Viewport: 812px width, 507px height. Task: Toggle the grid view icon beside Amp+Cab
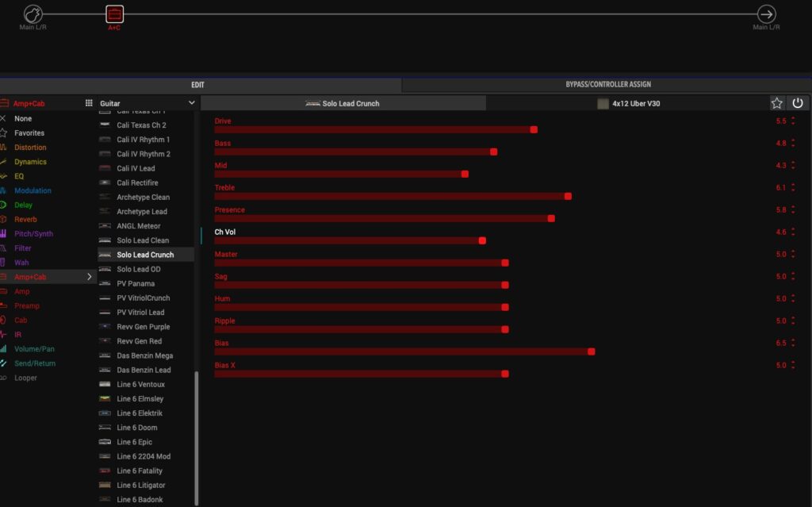pyautogui.click(x=89, y=103)
